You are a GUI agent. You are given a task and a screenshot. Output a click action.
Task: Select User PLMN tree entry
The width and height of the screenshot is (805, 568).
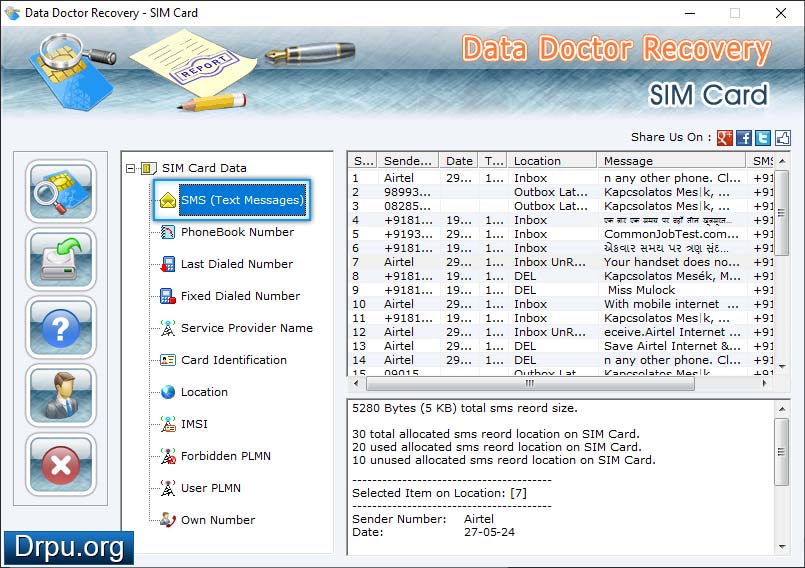pos(210,488)
